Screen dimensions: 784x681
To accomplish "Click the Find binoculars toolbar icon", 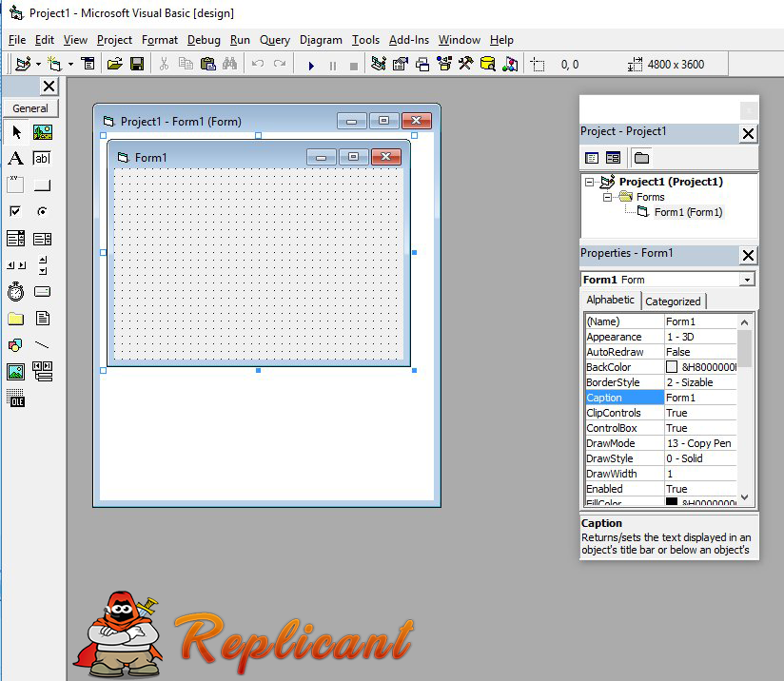I will point(229,64).
